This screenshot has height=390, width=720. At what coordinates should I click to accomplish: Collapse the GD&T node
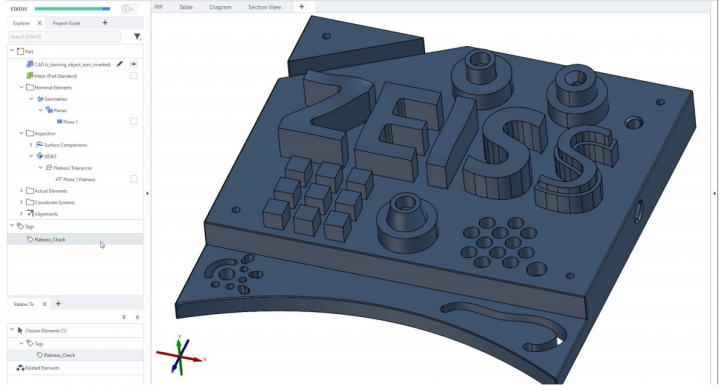tap(31, 156)
